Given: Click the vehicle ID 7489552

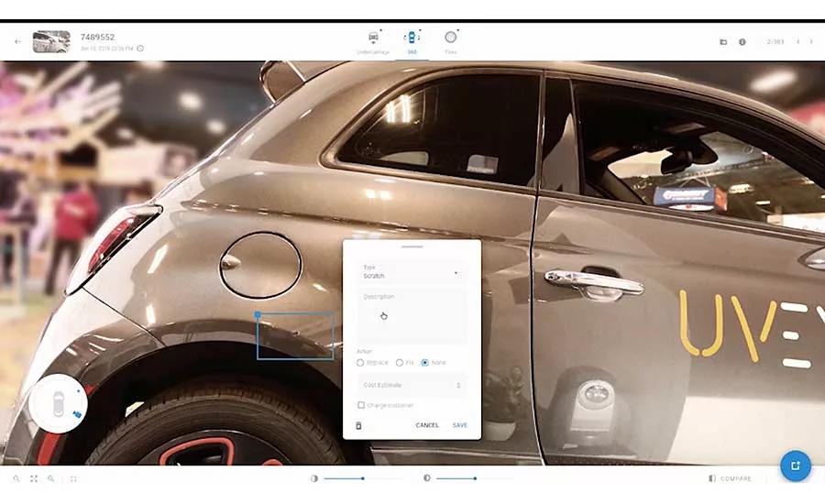Looking at the screenshot, I should coord(97,37).
